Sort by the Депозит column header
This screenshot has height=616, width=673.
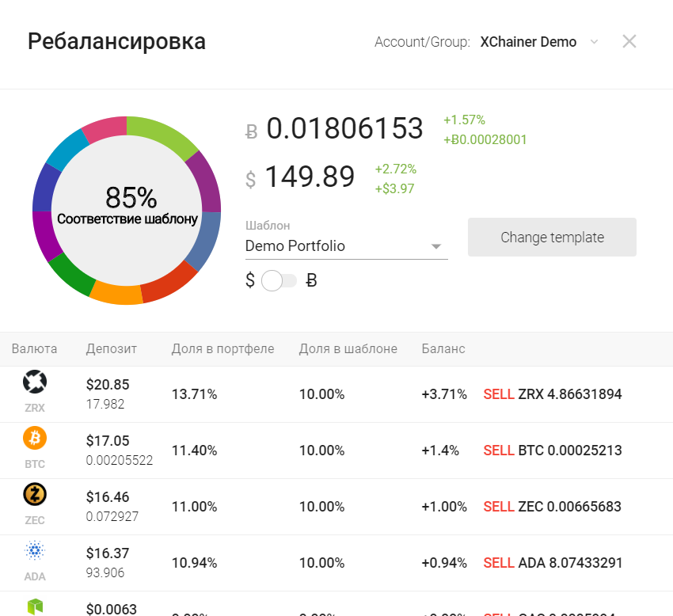tap(112, 349)
